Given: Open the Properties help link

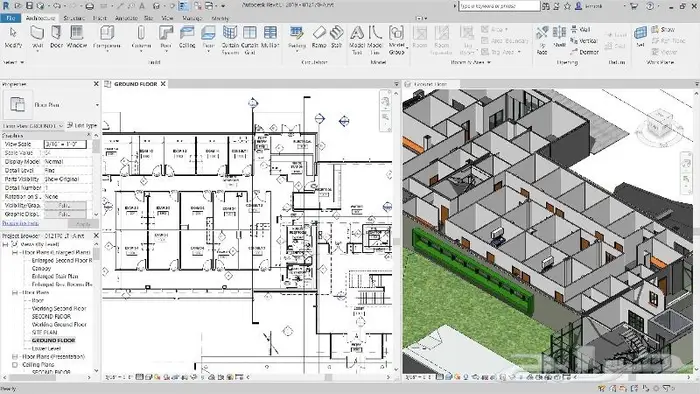Looking at the screenshot, I should [21, 223].
